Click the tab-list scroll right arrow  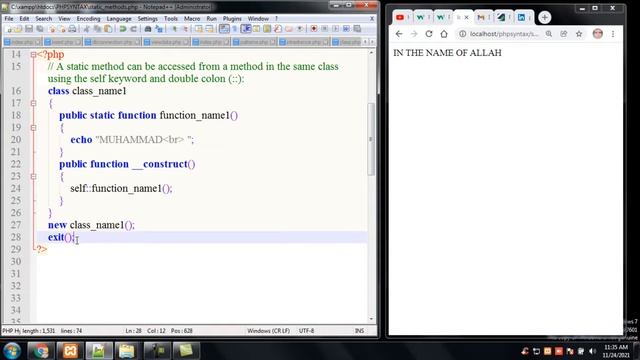[x=372, y=42]
